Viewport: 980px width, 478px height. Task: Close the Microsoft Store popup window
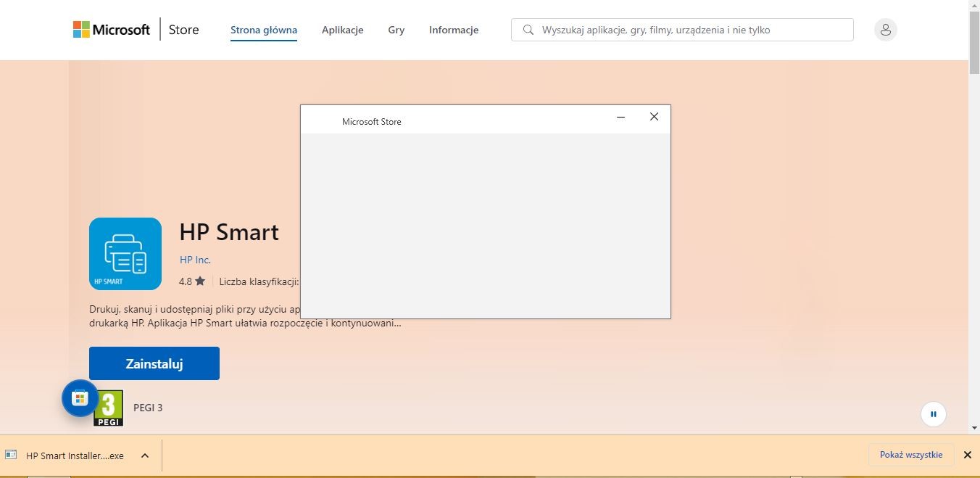point(654,117)
